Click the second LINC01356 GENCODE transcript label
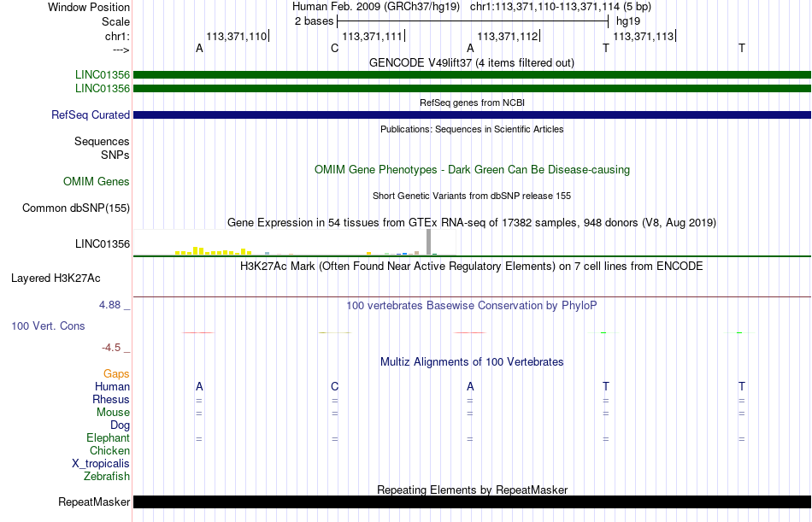 coord(102,89)
